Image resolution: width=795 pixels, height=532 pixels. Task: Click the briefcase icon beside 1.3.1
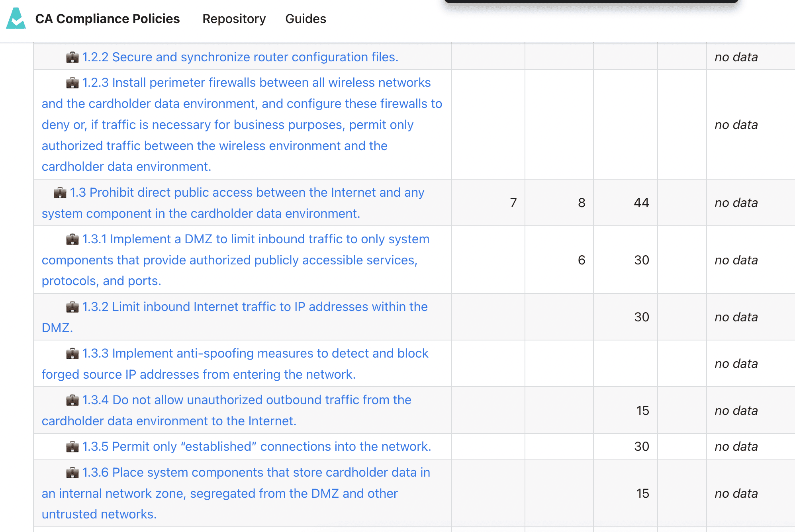pyautogui.click(x=72, y=239)
